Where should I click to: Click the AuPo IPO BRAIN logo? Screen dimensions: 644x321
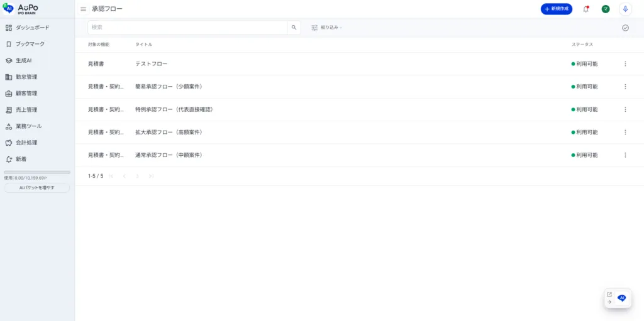22,9
